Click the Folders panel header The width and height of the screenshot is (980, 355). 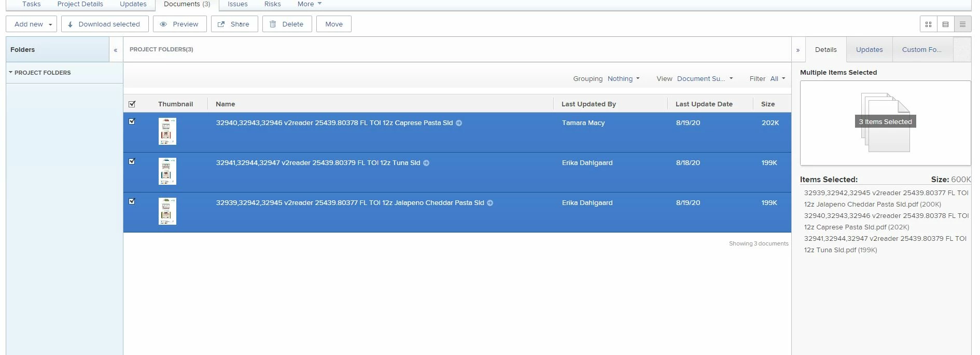coord(58,50)
